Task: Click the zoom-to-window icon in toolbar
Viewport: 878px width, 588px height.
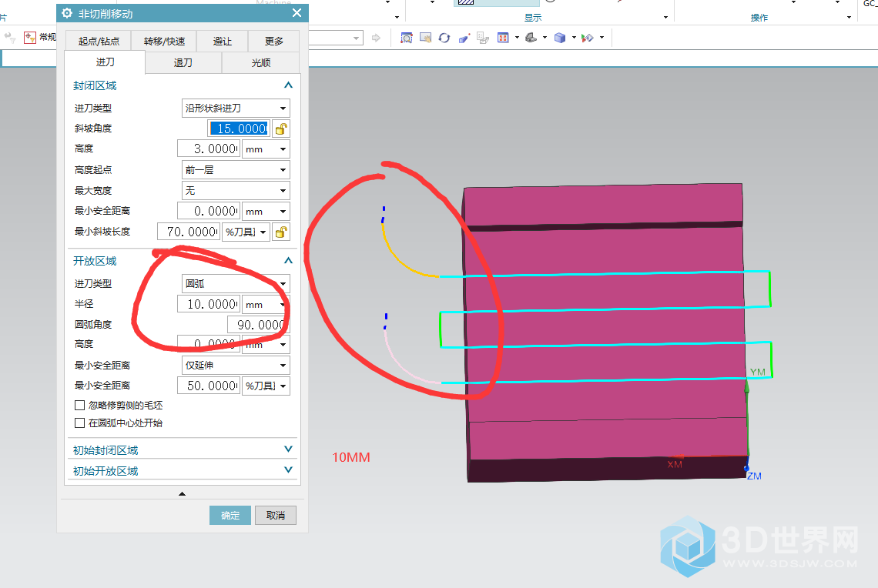Action: click(x=406, y=38)
